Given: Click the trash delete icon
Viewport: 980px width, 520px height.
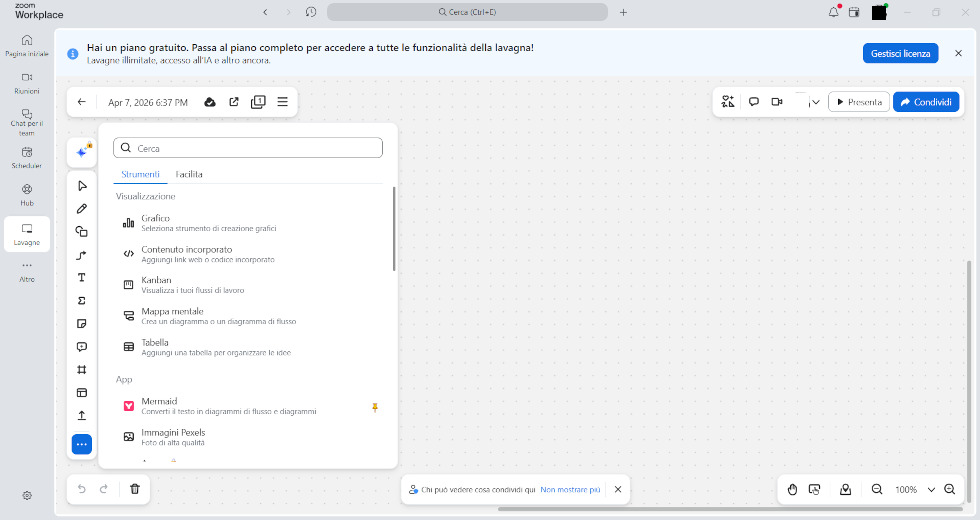Looking at the screenshot, I should pyautogui.click(x=134, y=489).
